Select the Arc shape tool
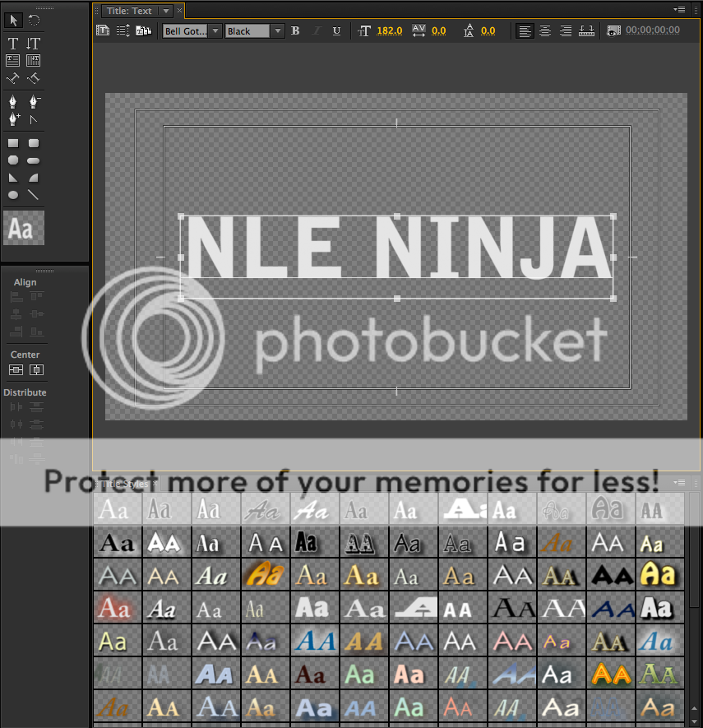 (x=34, y=178)
